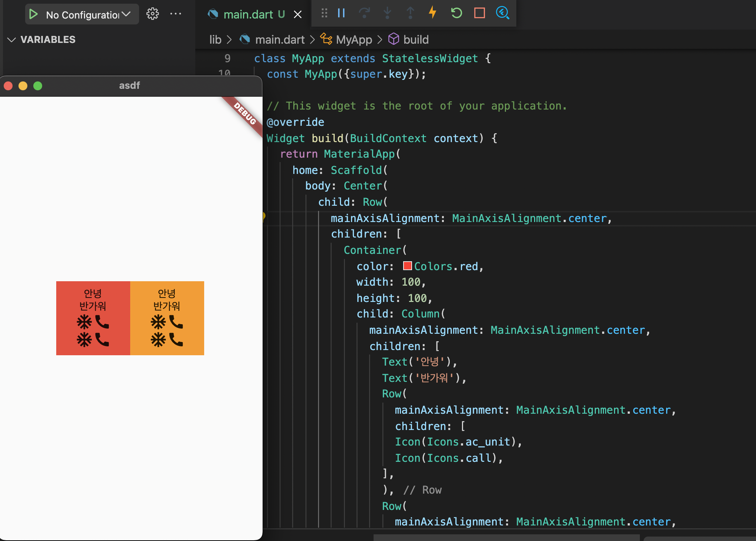Open Views and More Actions ellipsis
Viewport: 756px width, 541px height.
(x=176, y=14)
